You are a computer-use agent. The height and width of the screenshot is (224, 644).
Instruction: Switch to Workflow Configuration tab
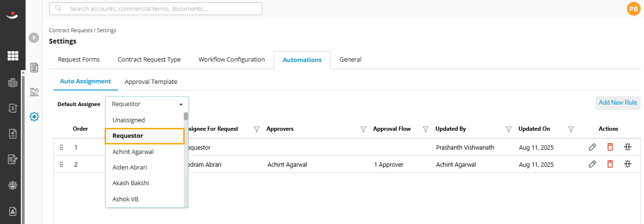tap(232, 60)
